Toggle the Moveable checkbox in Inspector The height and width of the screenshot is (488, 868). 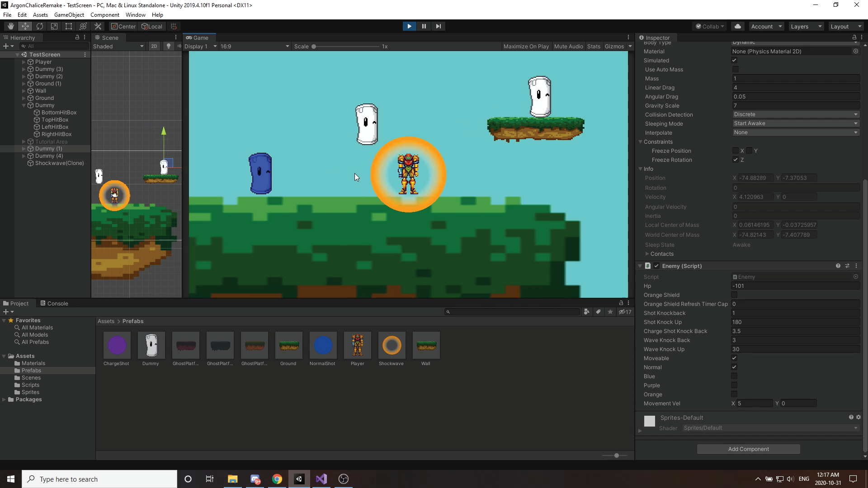[735, 358]
